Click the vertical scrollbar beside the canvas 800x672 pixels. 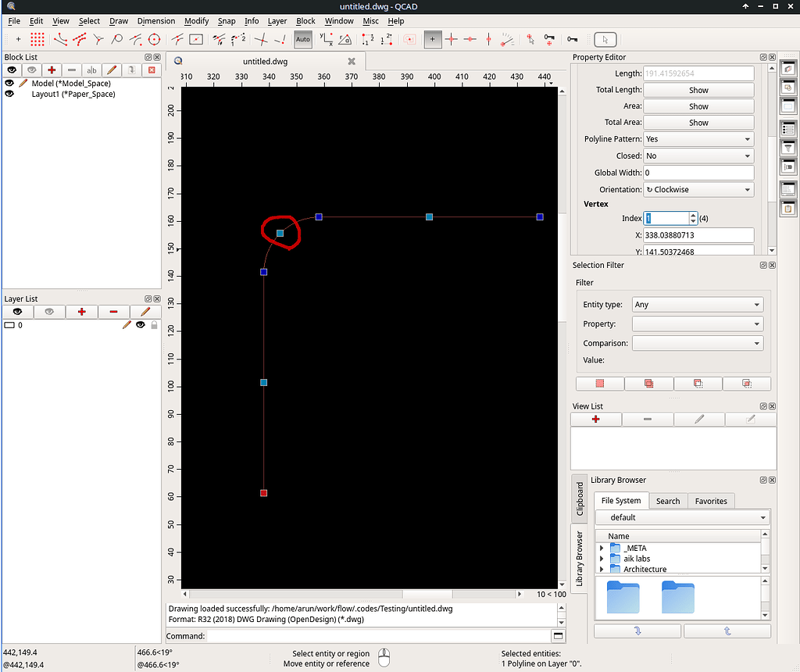(x=562, y=337)
